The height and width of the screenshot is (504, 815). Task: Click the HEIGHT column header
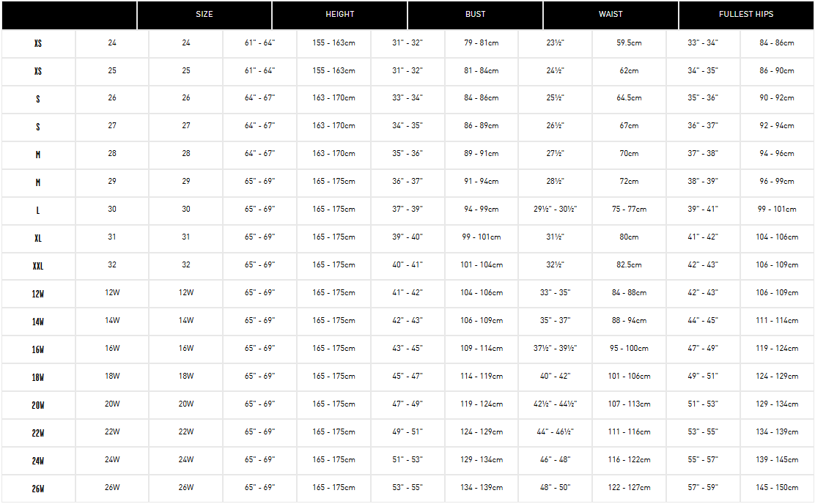pyautogui.click(x=340, y=15)
